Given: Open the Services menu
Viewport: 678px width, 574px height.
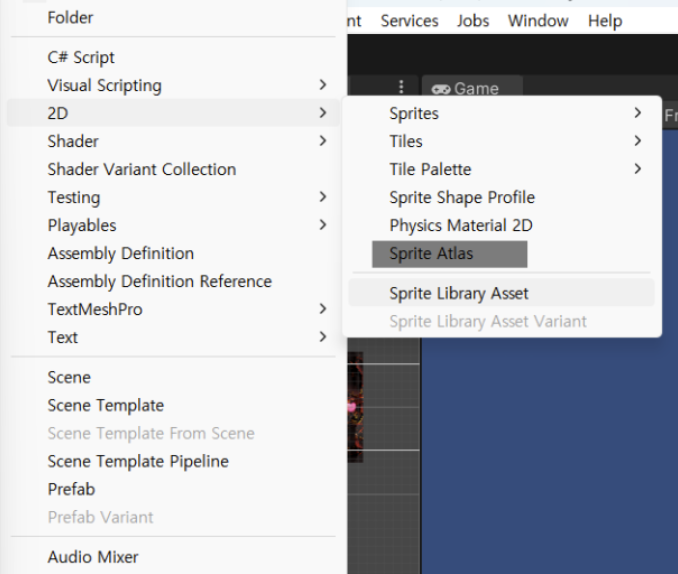Looking at the screenshot, I should pos(409,21).
